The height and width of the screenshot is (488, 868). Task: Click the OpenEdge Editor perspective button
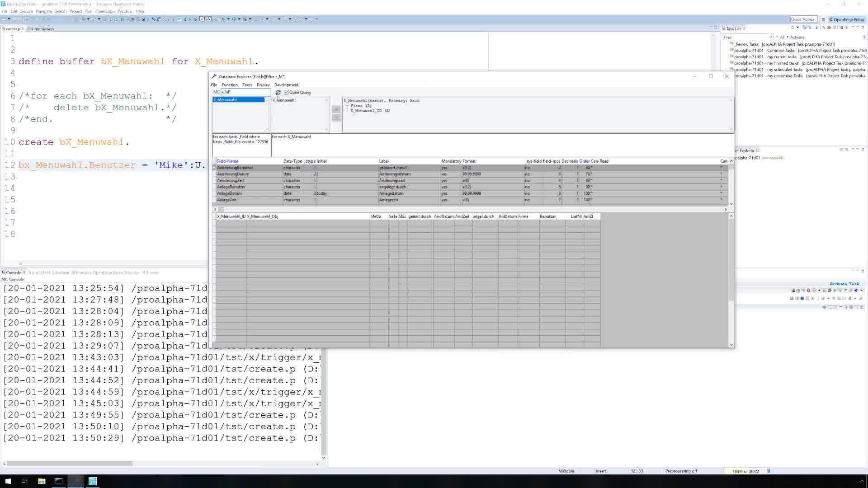point(846,19)
